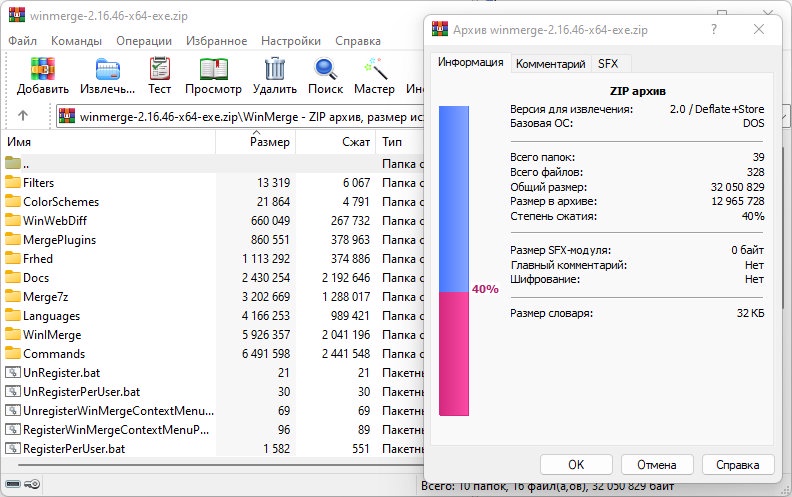Select the MergePlugins folder icon
This screenshot has width=792, height=497.
13,239
